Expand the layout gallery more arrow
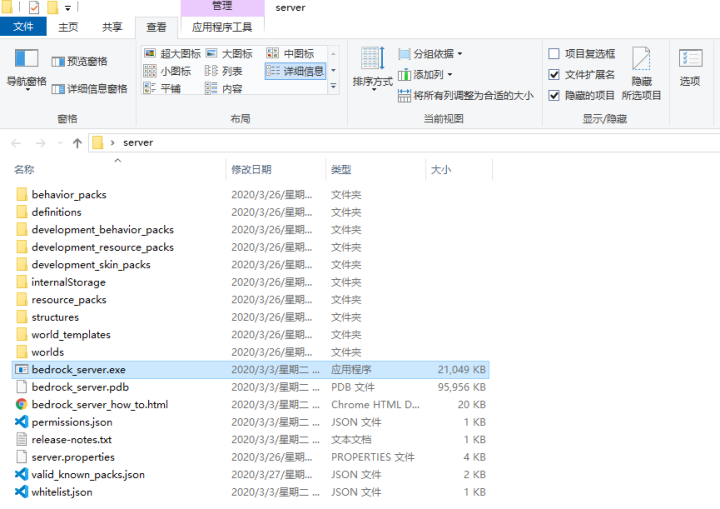 pos(333,86)
